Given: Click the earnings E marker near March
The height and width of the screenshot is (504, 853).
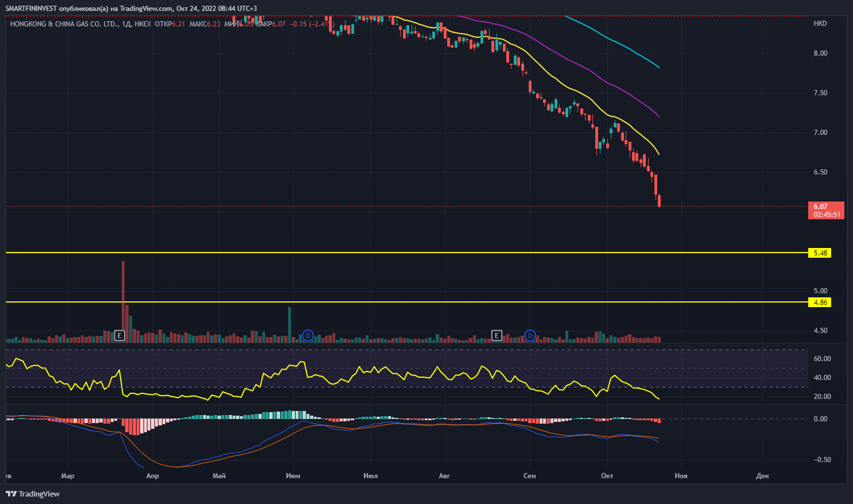Looking at the screenshot, I should (119, 335).
